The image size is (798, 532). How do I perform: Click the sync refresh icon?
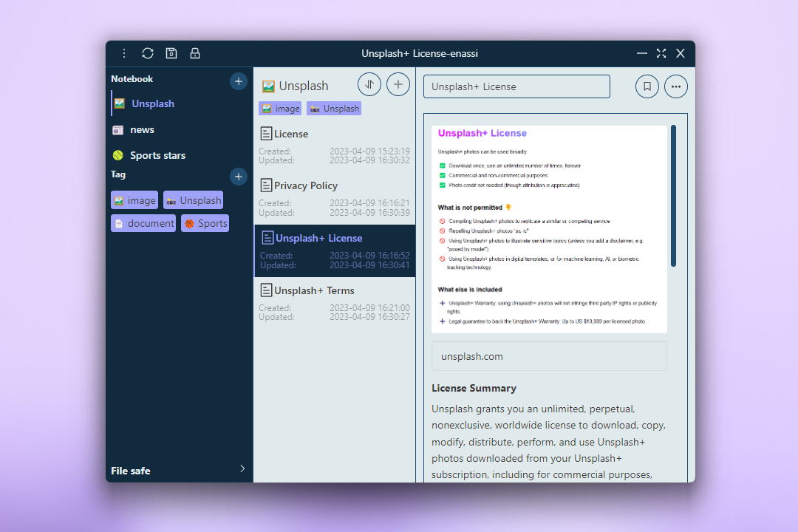click(148, 53)
